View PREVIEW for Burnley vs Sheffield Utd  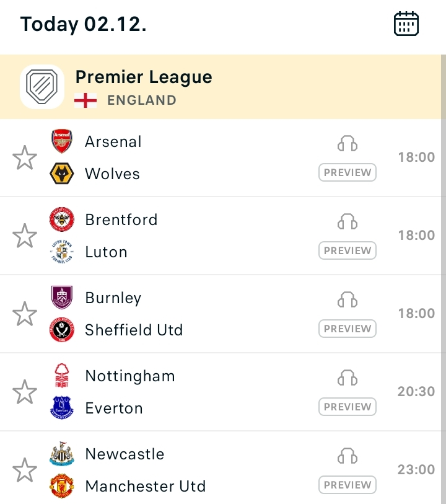[x=348, y=329]
